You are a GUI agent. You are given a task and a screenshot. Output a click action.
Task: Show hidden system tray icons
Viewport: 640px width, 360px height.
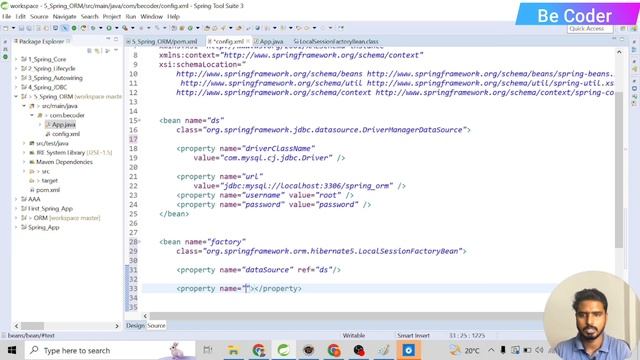pyautogui.click(x=491, y=350)
